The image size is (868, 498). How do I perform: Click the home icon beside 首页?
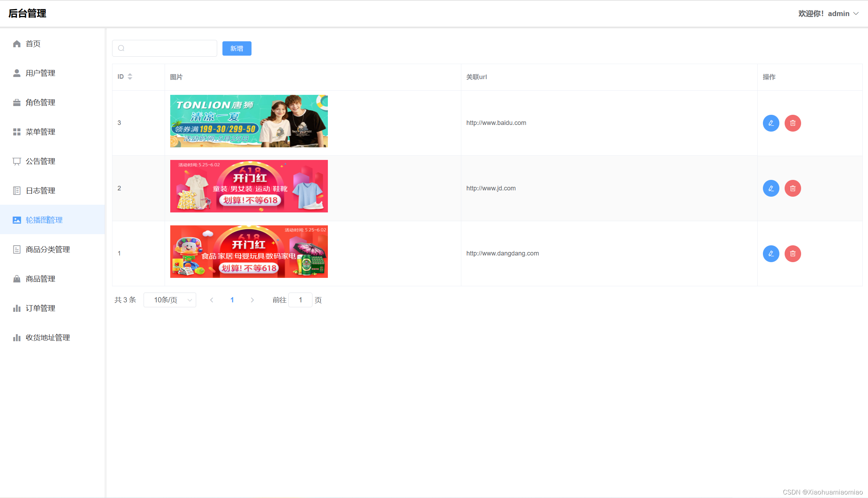[x=17, y=44]
